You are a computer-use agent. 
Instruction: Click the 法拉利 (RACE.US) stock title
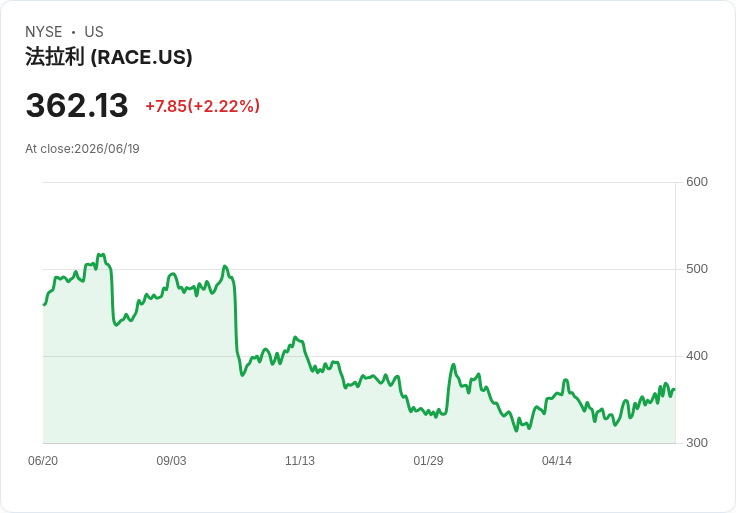tap(108, 57)
